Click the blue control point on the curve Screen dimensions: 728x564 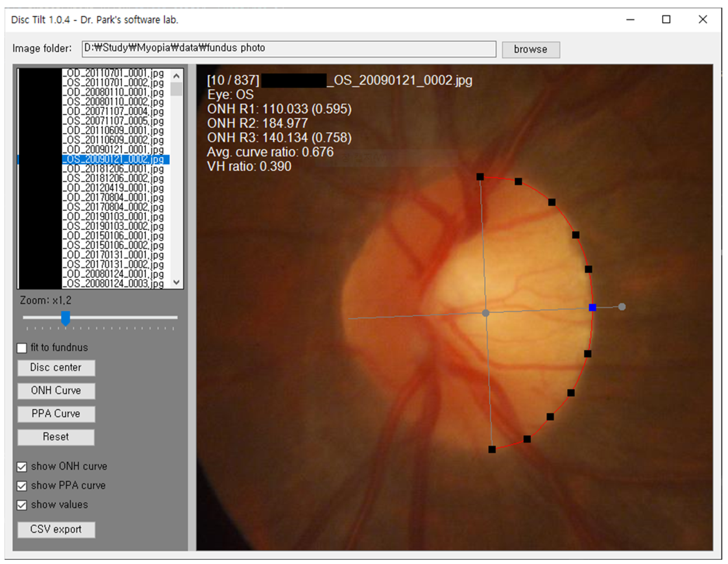pos(592,308)
